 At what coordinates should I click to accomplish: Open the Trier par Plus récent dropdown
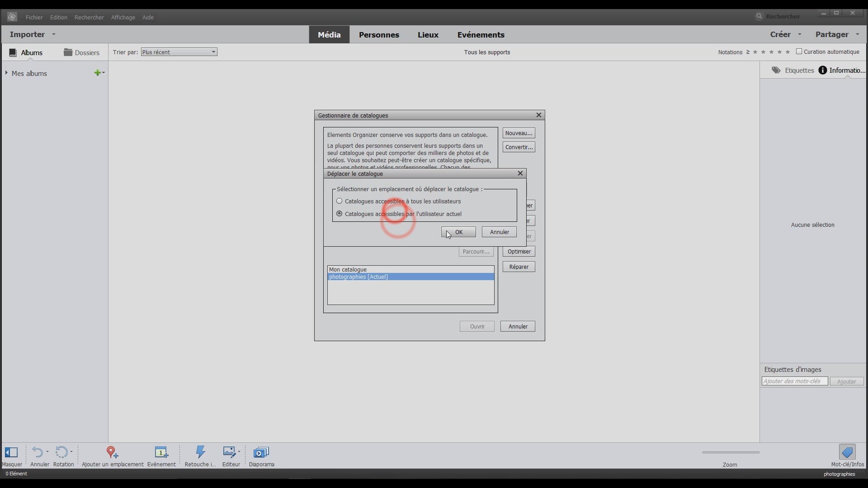[x=179, y=52]
